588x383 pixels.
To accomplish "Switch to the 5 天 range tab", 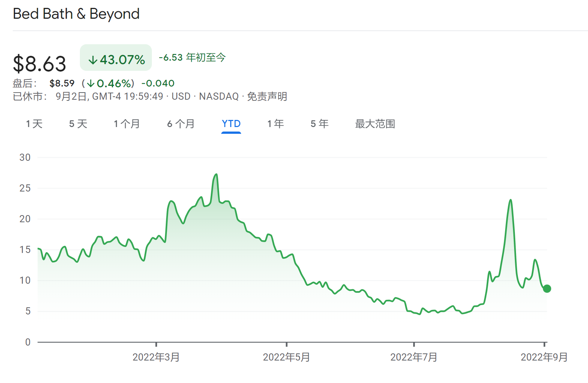I will tap(78, 124).
